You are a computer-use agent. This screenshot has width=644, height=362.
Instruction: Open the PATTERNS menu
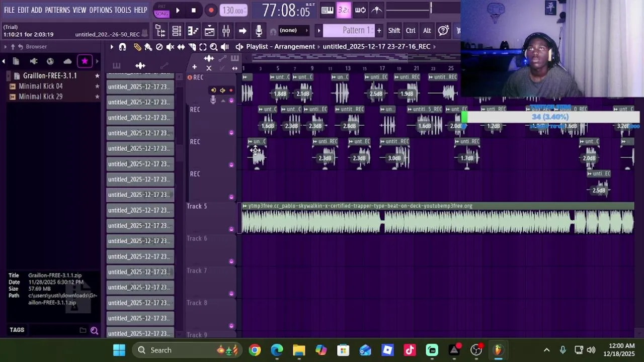pos(57,10)
